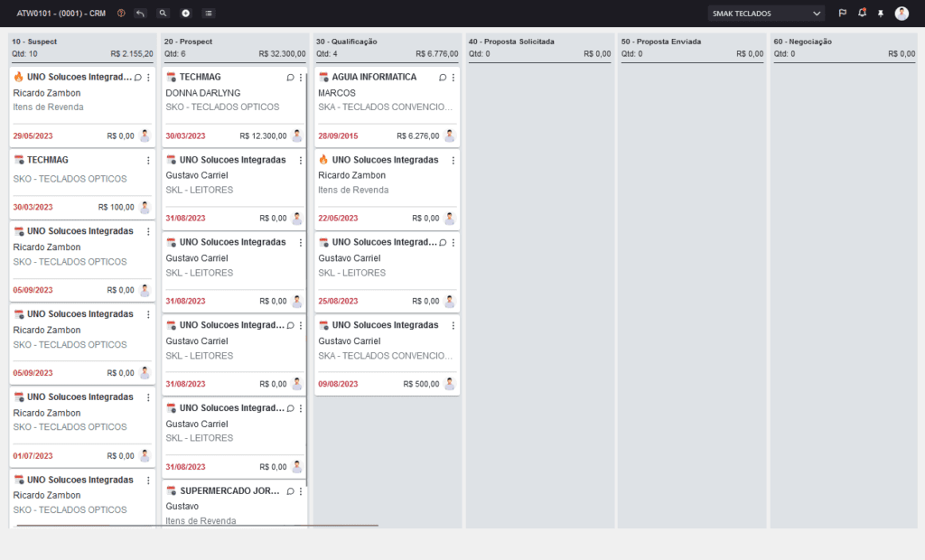The height and width of the screenshot is (560, 925).
Task: Open the SUPERMERCADO JOR... card title
Action: click(x=230, y=491)
